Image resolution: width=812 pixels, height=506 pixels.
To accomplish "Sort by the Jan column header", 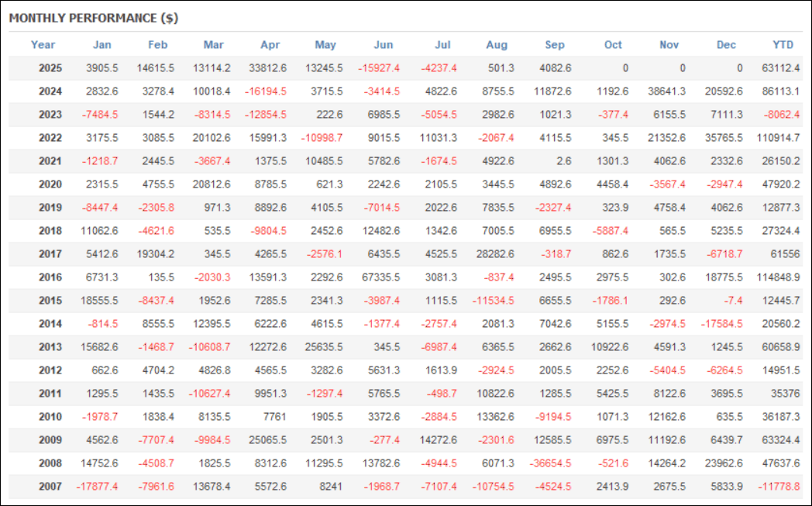I will point(102,45).
